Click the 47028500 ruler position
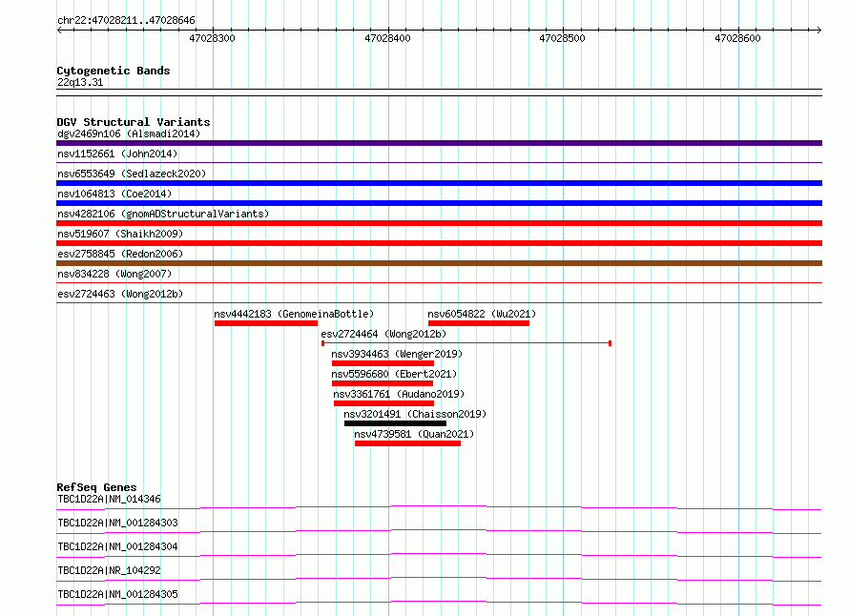 click(563, 38)
